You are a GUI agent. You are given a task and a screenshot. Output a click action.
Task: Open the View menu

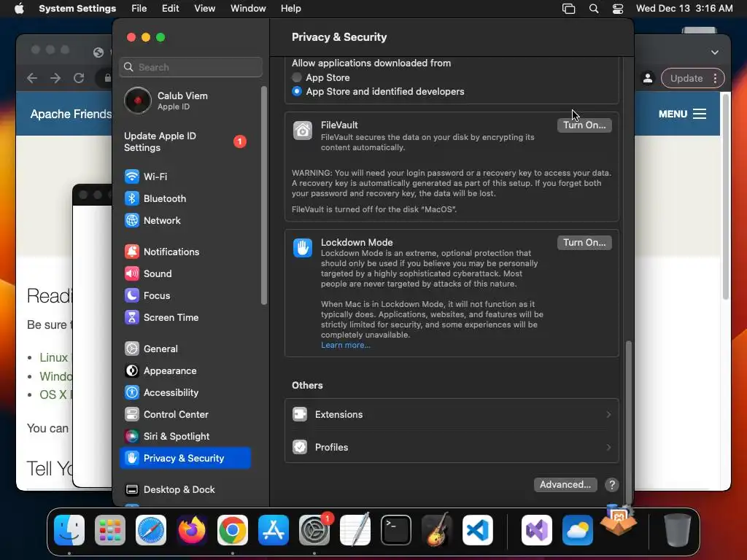pyautogui.click(x=204, y=9)
